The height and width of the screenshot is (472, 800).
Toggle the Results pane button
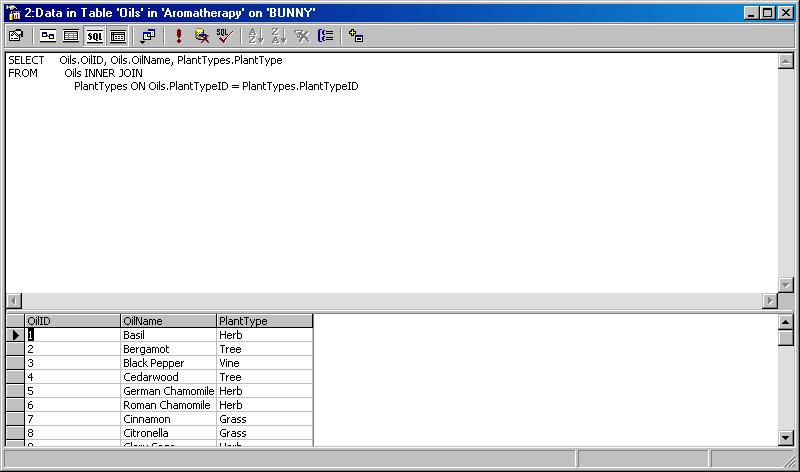click(x=118, y=36)
